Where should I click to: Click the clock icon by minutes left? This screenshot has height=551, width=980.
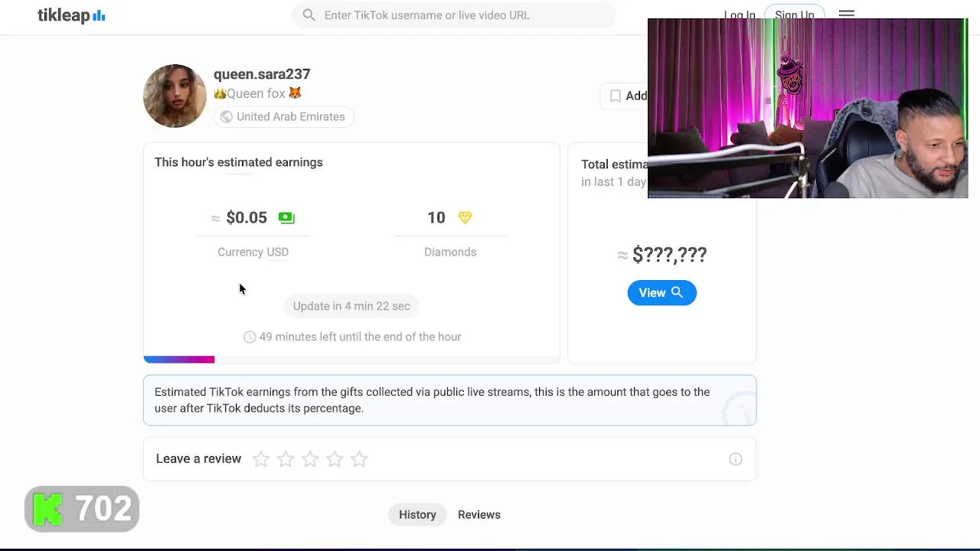250,337
